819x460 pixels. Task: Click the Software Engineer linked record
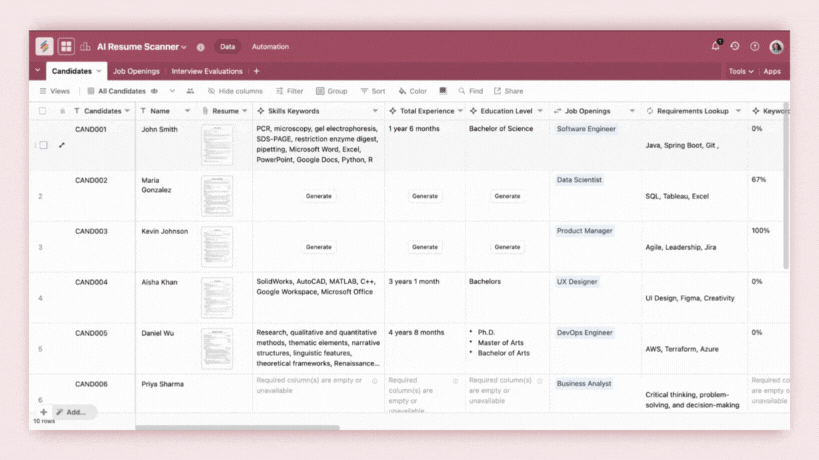[586, 129]
